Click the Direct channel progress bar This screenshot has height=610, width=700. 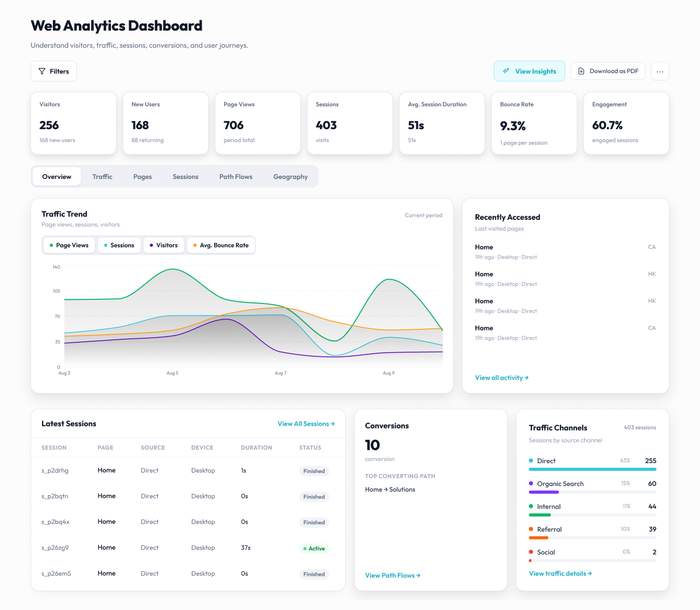pos(593,469)
